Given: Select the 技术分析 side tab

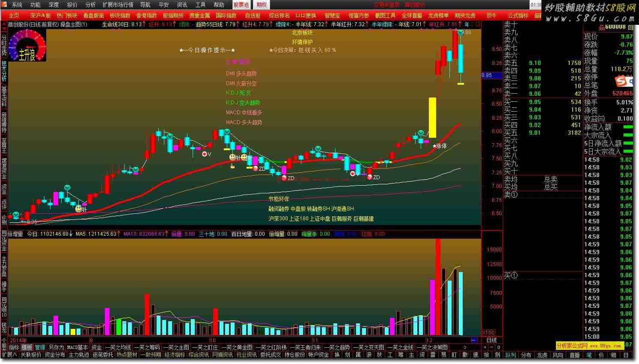Looking at the screenshot, I should coord(4,71).
